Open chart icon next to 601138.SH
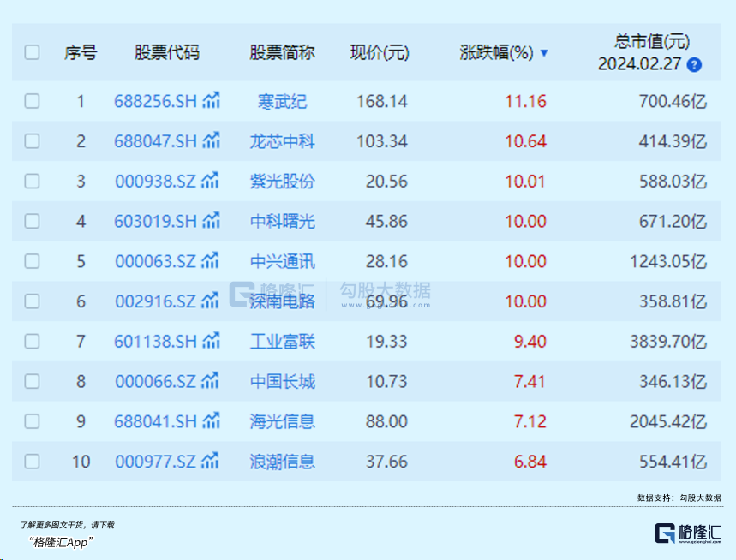The height and width of the screenshot is (560, 736). tap(212, 340)
